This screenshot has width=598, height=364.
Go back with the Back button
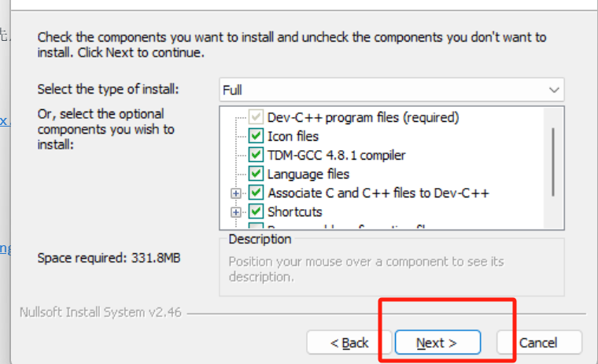pos(349,343)
